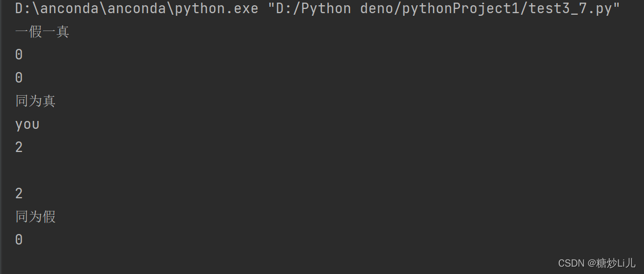This screenshot has height=274, width=644.
Task: Select the 同为假 output line
Action: pyautogui.click(x=35, y=217)
